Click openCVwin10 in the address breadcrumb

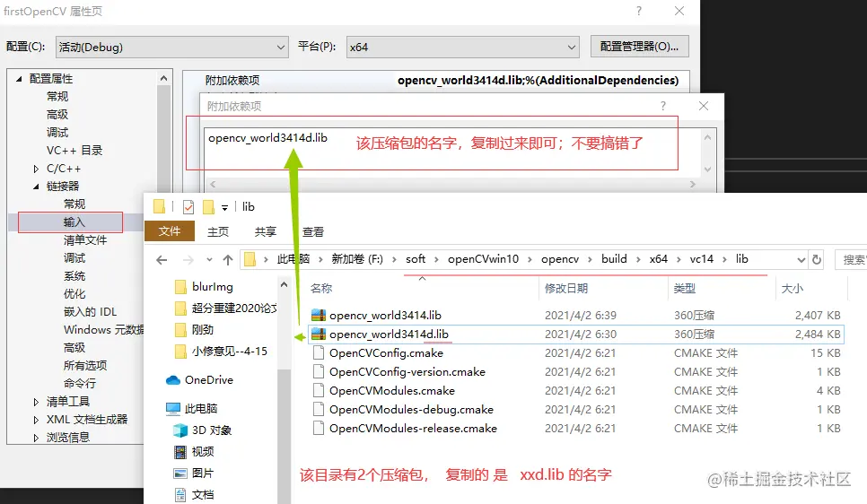(483, 259)
